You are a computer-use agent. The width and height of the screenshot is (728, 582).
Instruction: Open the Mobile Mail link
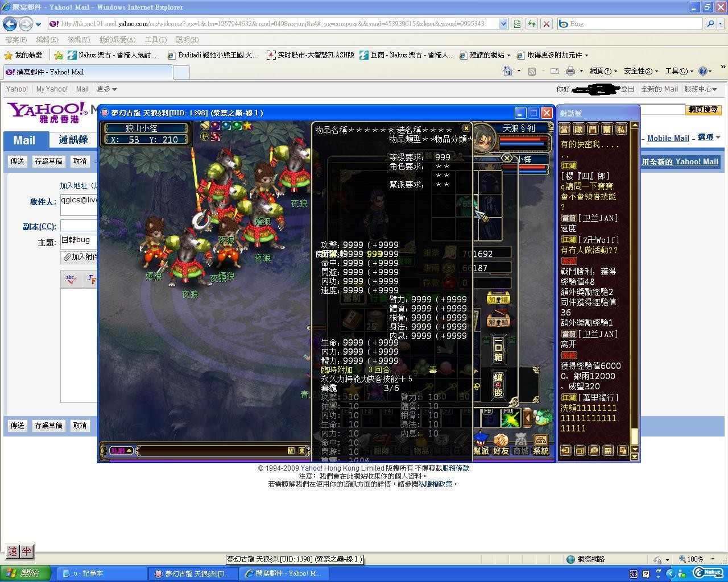[x=668, y=138]
